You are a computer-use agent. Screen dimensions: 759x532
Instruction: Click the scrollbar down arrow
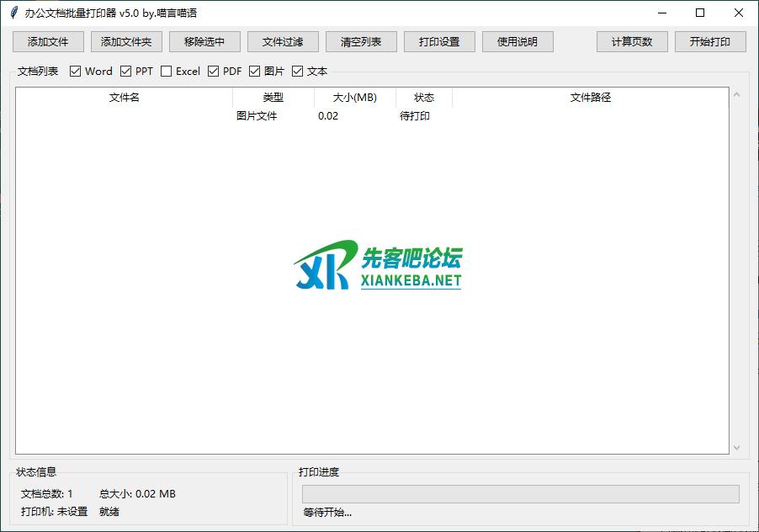tap(737, 448)
